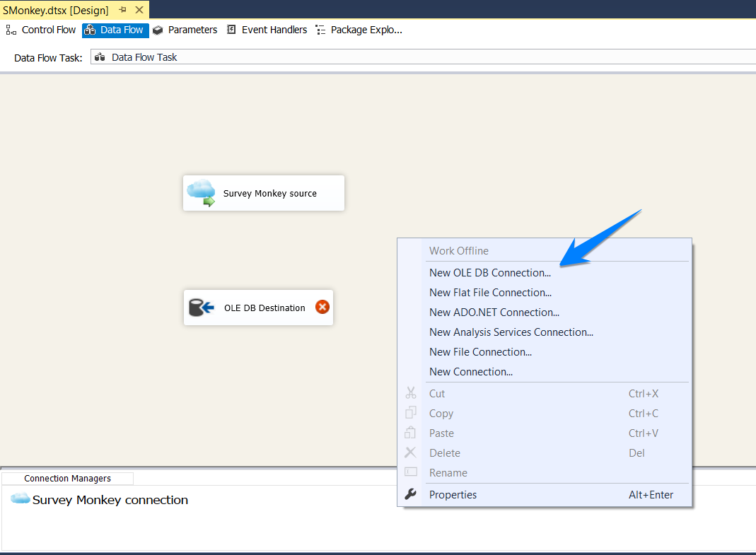Image resolution: width=756 pixels, height=555 pixels.
Task: Click the copy icon in context menu
Action: pyautogui.click(x=410, y=413)
